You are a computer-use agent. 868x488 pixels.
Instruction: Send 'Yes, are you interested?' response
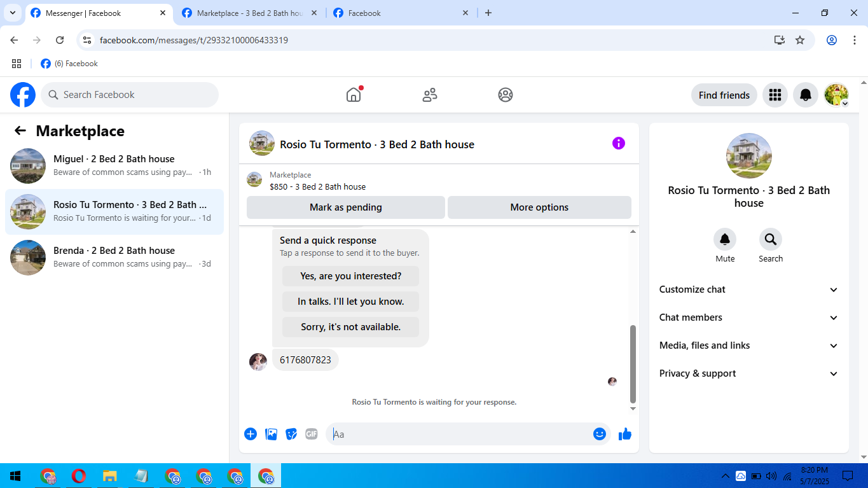(351, 276)
